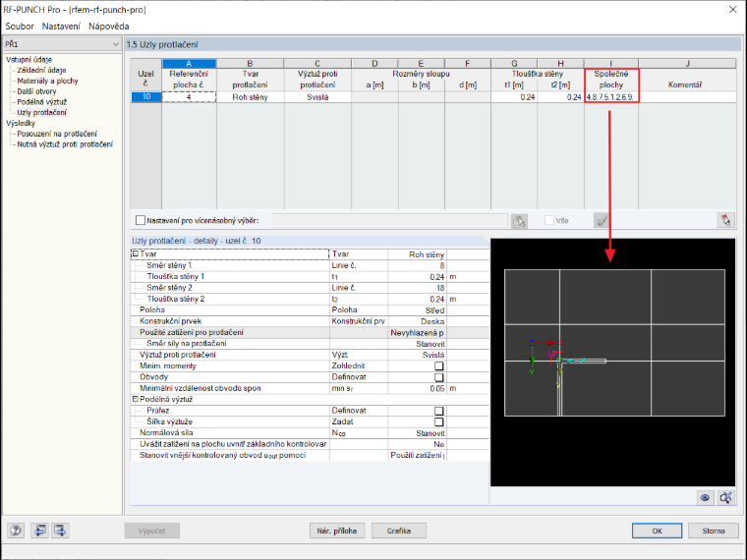Viewport: 747px width, 560px height.
Task: Click column J Komentář header
Action: (687, 63)
